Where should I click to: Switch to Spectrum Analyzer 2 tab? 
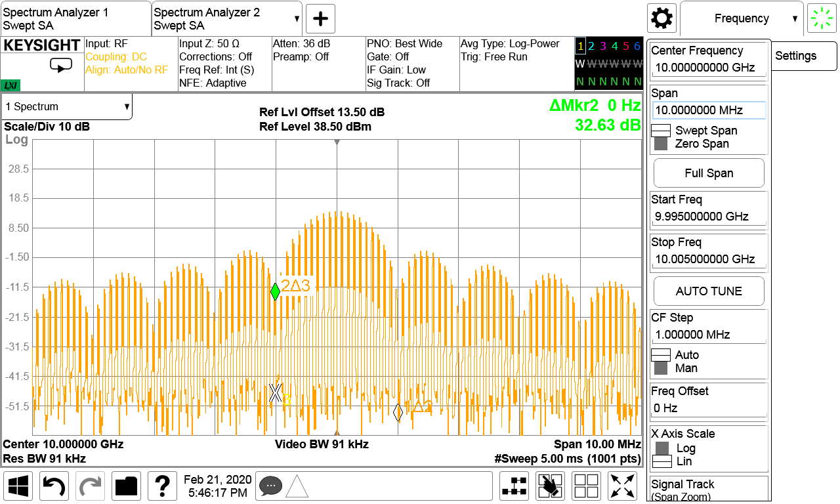(228, 18)
